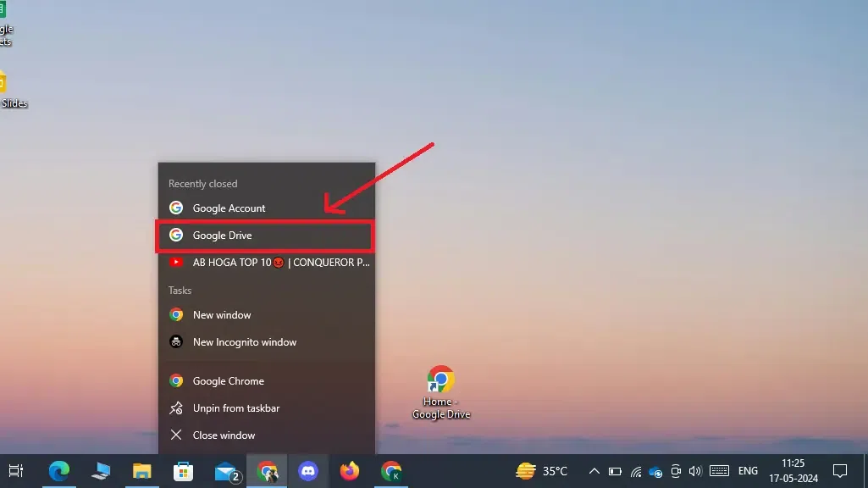This screenshot has height=488, width=868.
Task: Open the Action Center notifications icon
Action: pyautogui.click(x=840, y=471)
